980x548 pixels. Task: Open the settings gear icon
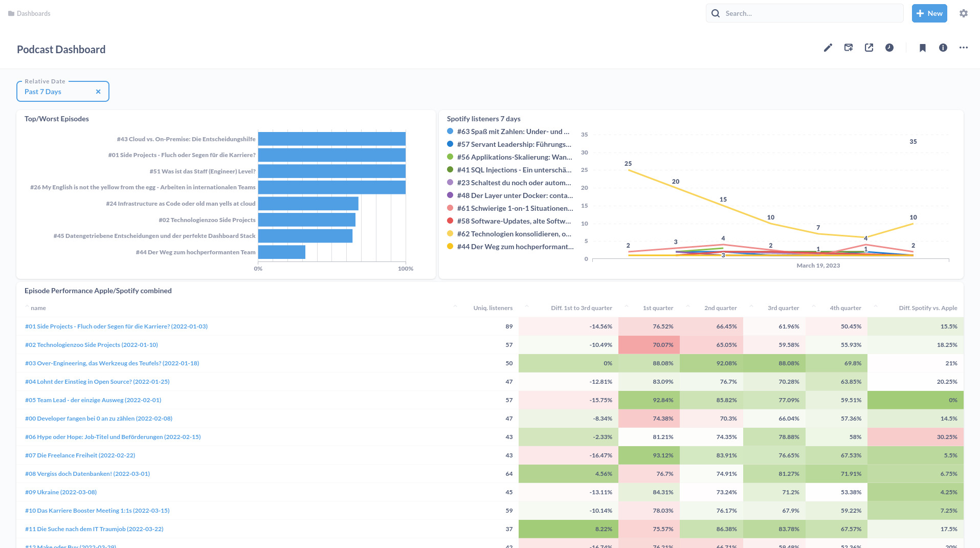pos(963,13)
